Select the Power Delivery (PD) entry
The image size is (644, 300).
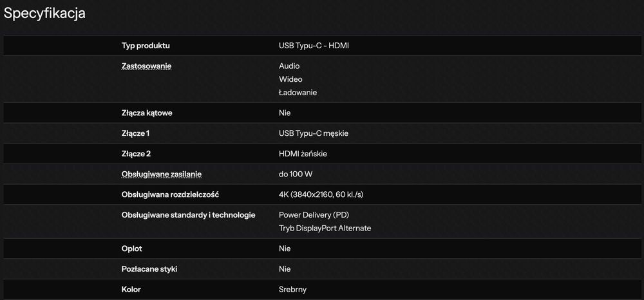click(314, 214)
